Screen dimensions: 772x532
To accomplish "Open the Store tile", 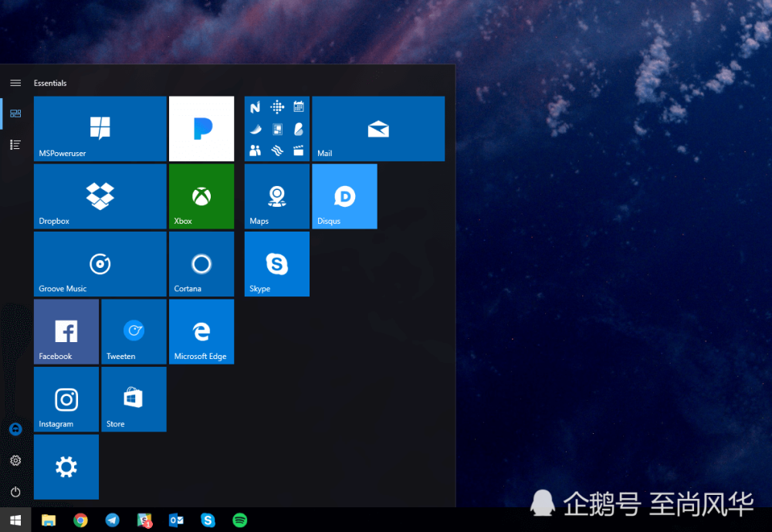I will point(134,399).
